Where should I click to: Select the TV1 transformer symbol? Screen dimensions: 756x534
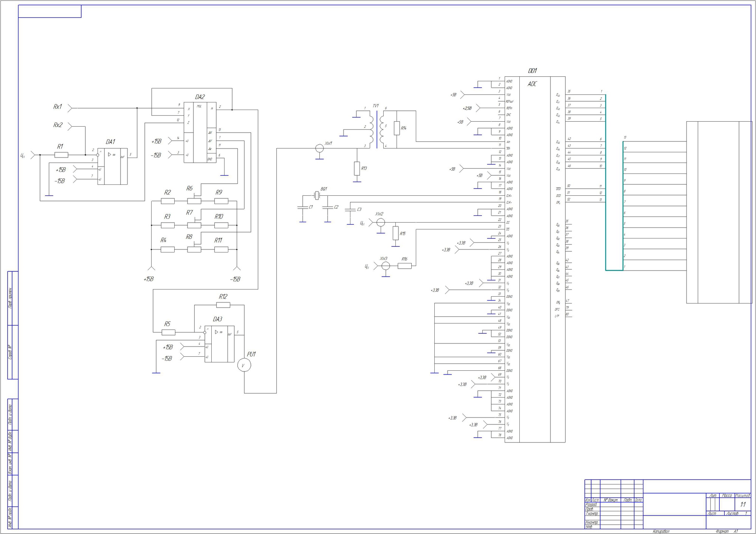point(376,128)
